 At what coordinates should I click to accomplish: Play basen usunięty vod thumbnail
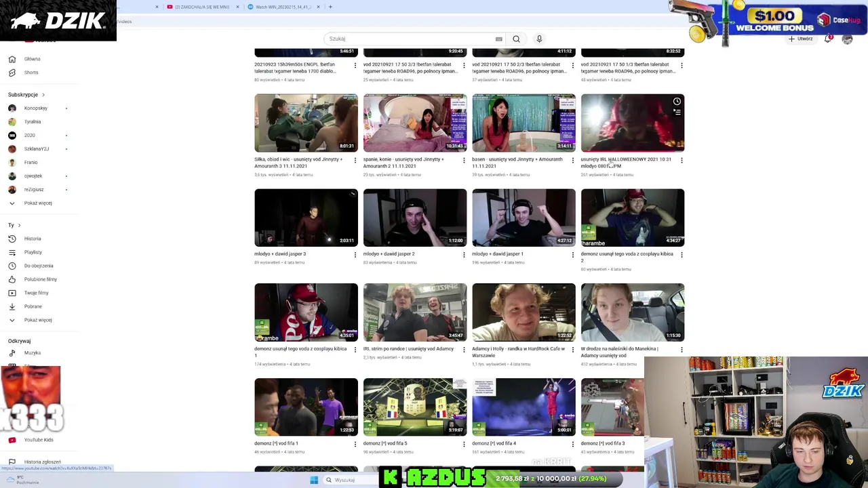click(524, 123)
